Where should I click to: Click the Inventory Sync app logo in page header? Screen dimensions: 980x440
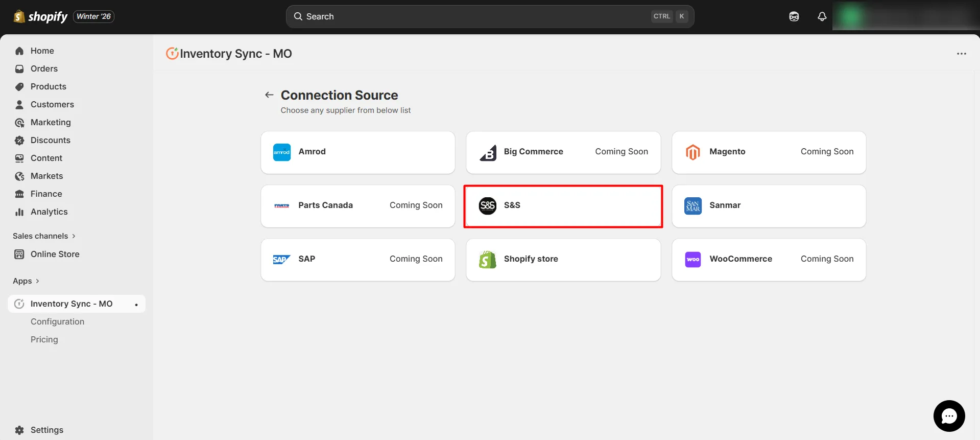point(172,53)
